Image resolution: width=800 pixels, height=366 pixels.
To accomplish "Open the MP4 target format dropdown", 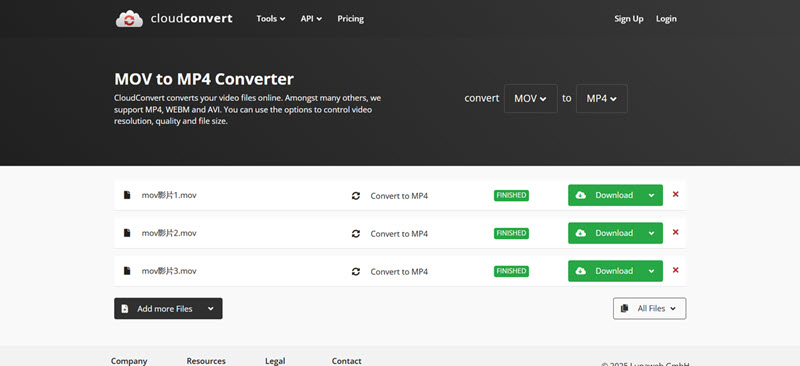I will click(x=602, y=99).
